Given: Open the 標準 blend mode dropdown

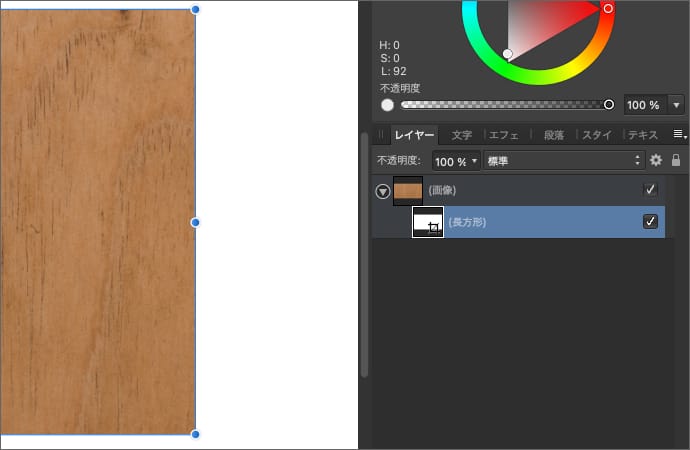Looking at the screenshot, I should (x=564, y=160).
